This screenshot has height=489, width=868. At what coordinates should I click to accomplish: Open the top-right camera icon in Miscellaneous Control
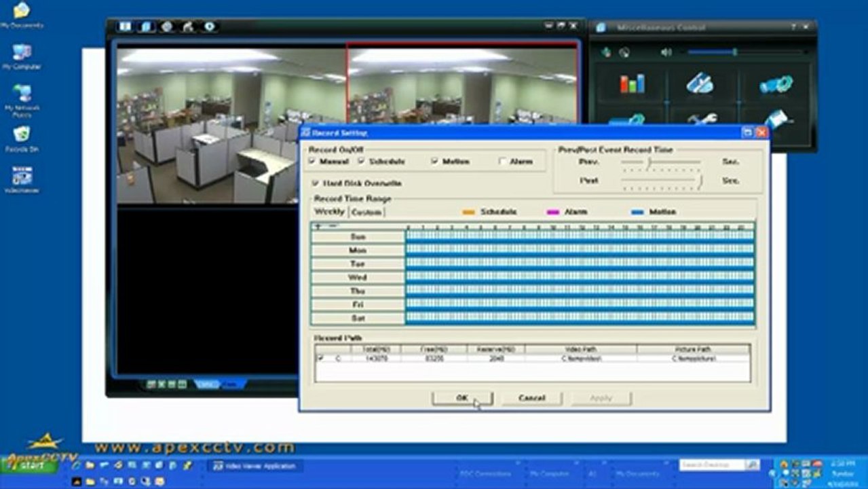776,84
